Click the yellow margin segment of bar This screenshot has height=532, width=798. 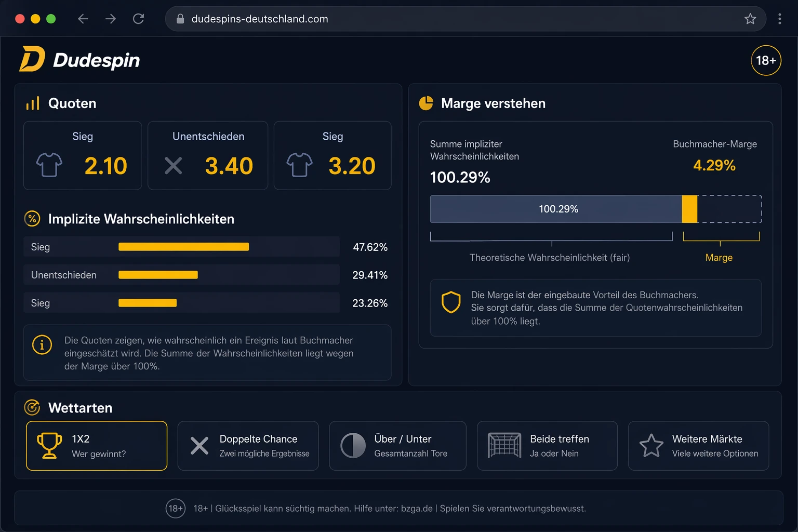click(689, 209)
